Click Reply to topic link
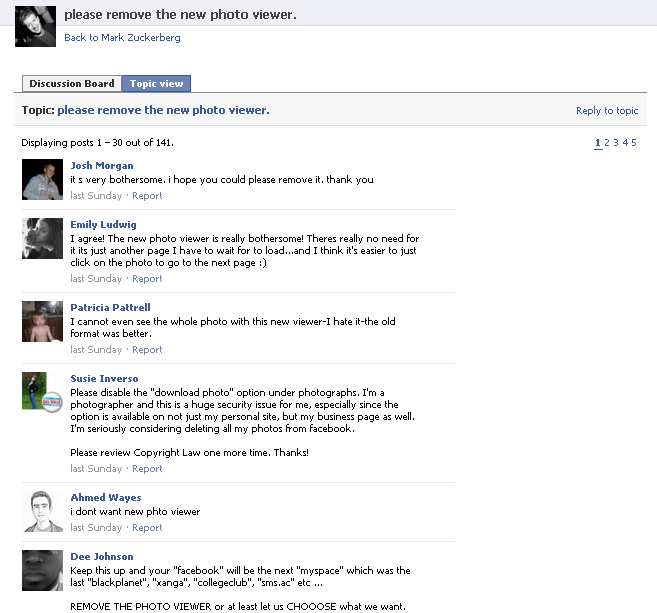This screenshot has height=613, width=657. coord(607,111)
